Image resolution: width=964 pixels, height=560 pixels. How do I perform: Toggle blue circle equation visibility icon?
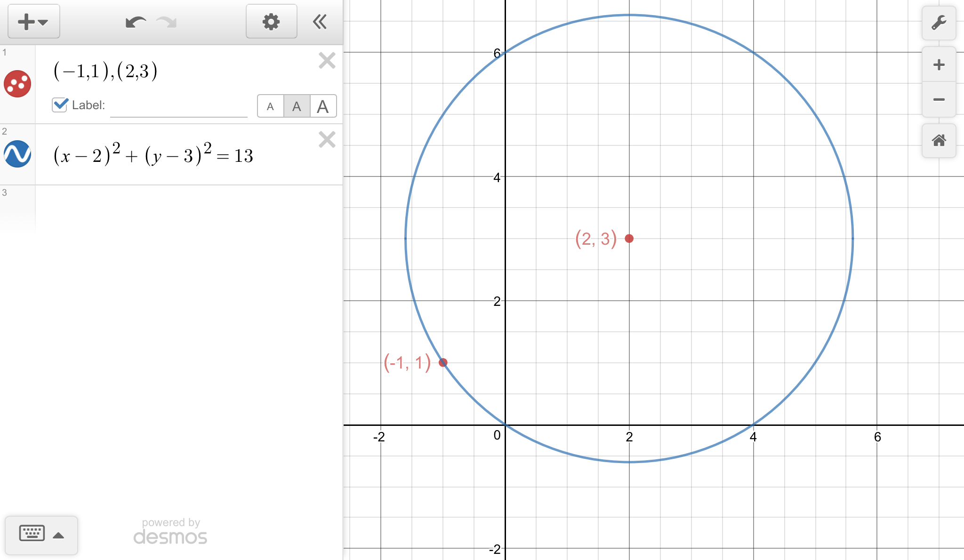[17, 154]
